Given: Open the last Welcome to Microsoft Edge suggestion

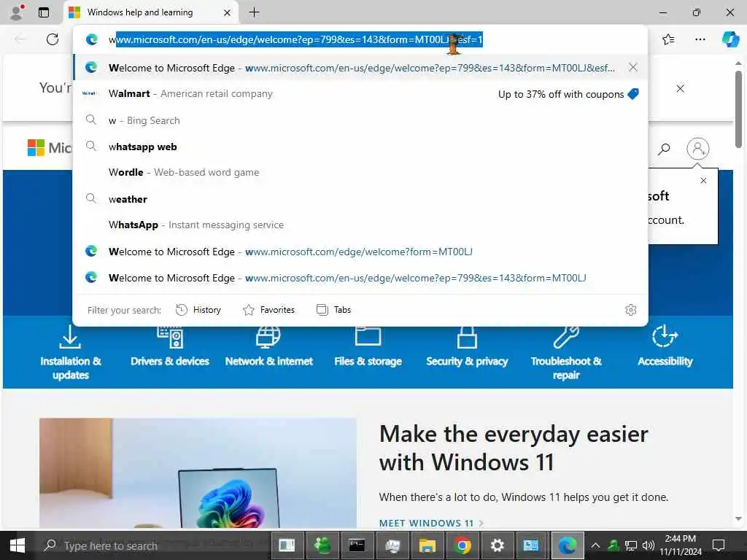Looking at the screenshot, I should click(360, 278).
